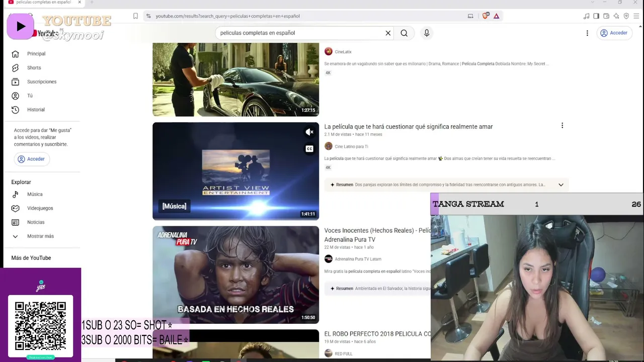This screenshot has width=644, height=362.
Task: Click the Explorar heading in sidebar
Action: (x=21, y=182)
